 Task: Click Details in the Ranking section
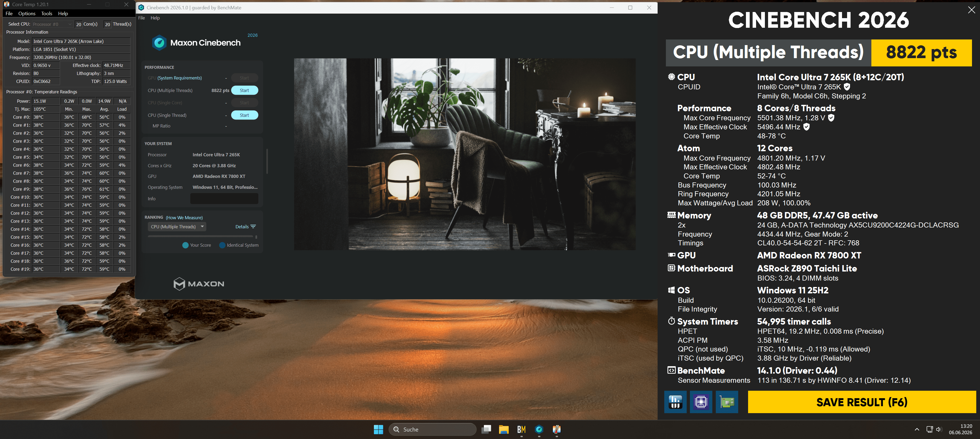tap(242, 226)
